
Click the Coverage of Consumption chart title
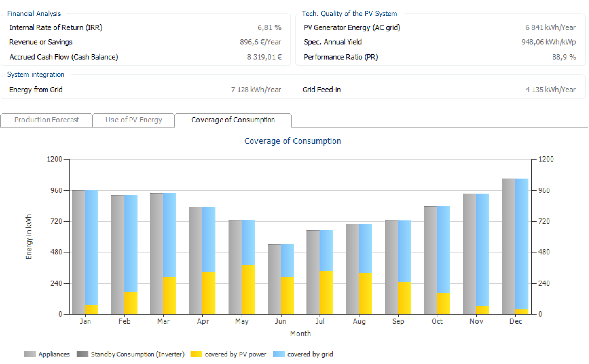pyautogui.click(x=292, y=141)
